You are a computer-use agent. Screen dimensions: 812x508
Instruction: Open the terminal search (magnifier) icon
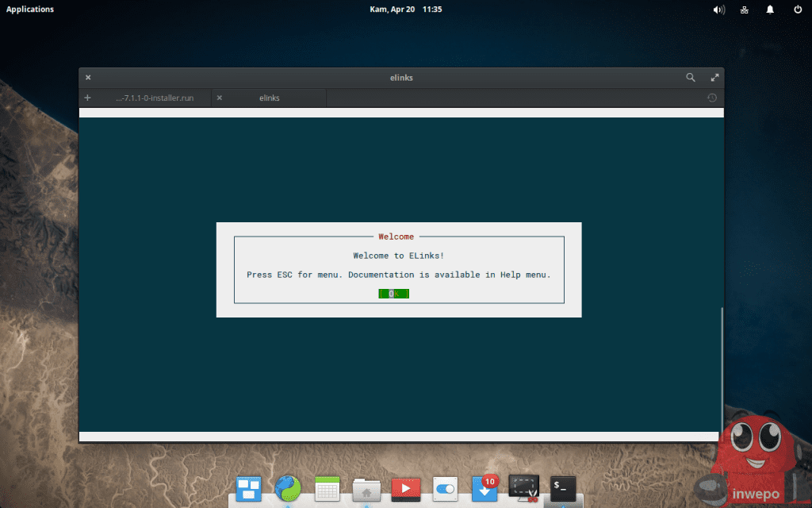pyautogui.click(x=691, y=78)
